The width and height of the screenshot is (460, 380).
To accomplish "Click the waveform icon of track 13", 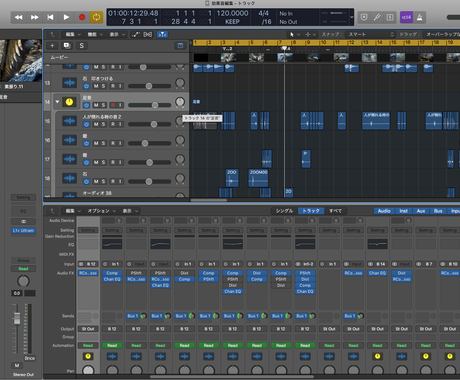I will 69,83.
